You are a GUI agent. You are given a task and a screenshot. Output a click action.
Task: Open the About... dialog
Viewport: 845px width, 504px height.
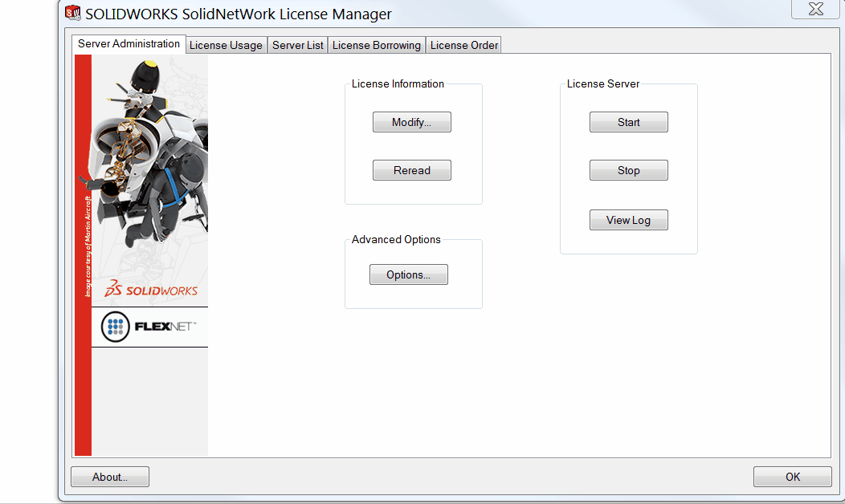coord(110,477)
